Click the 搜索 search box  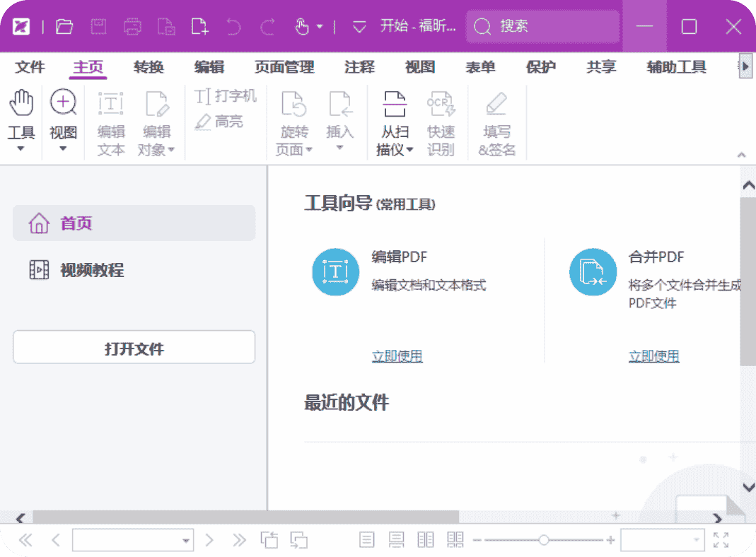point(542,27)
